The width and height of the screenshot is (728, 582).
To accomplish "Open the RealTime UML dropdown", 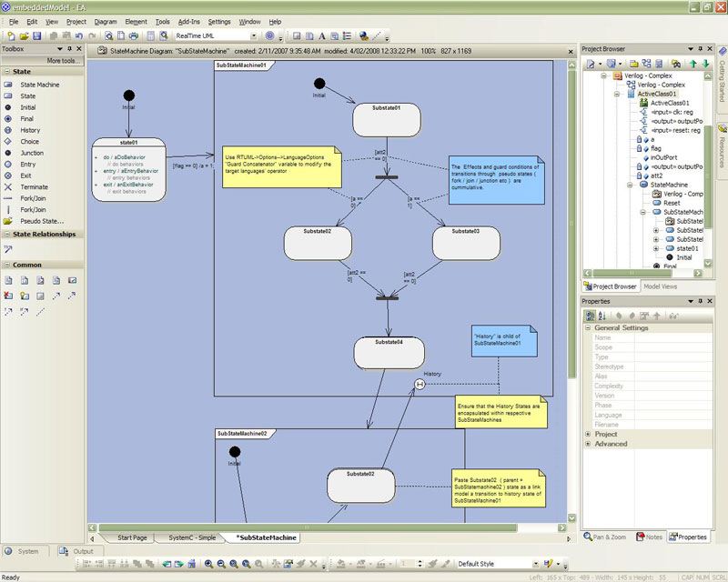I will (254, 35).
